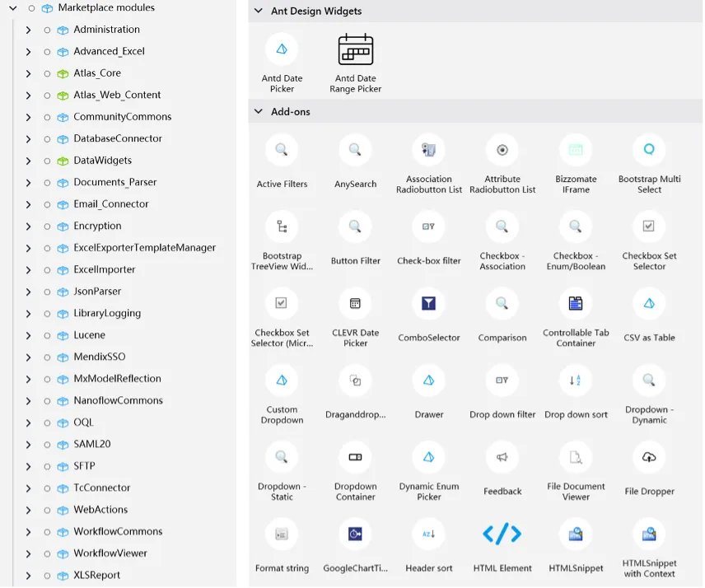The width and height of the screenshot is (705, 588).
Task: Pick the CSV as Table icon
Action: [649, 303]
